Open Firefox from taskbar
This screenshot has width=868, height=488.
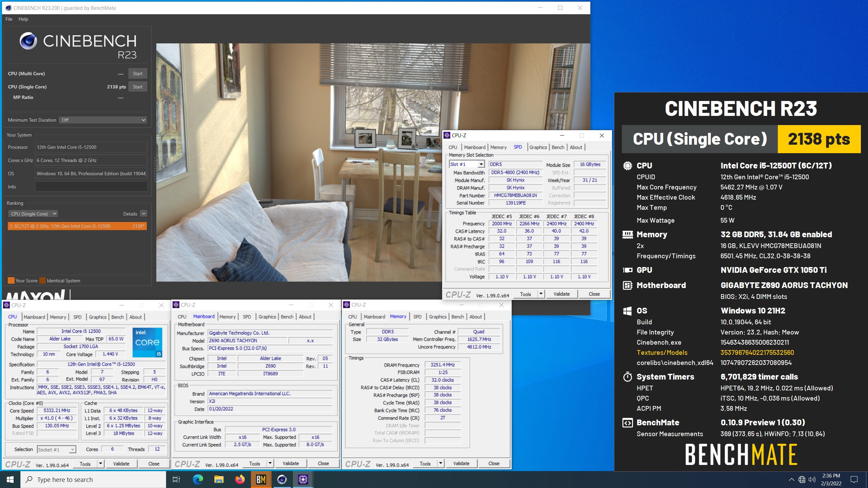pyautogui.click(x=240, y=480)
